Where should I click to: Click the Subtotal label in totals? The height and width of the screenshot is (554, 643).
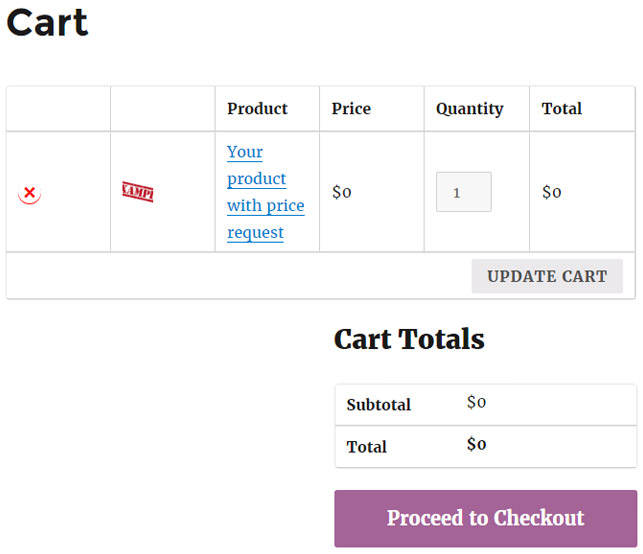coord(379,405)
